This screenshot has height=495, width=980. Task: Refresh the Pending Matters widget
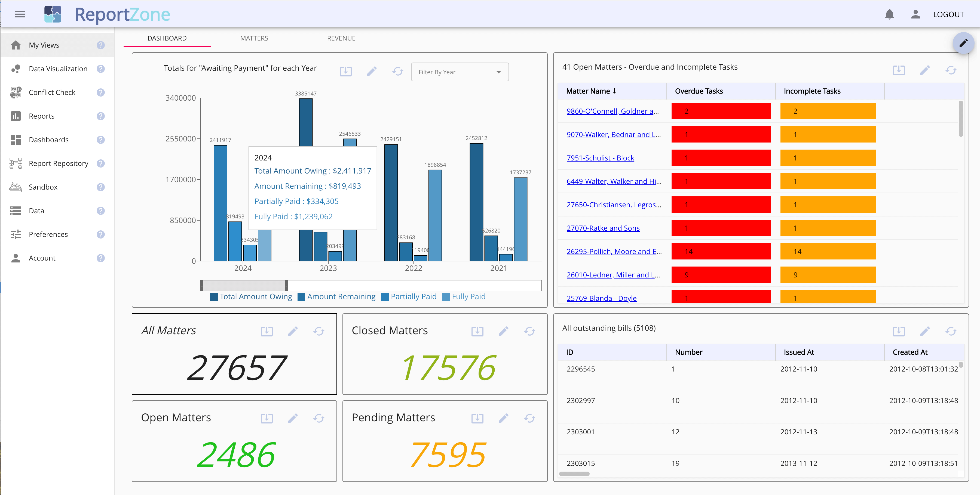(x=529, y=419)
